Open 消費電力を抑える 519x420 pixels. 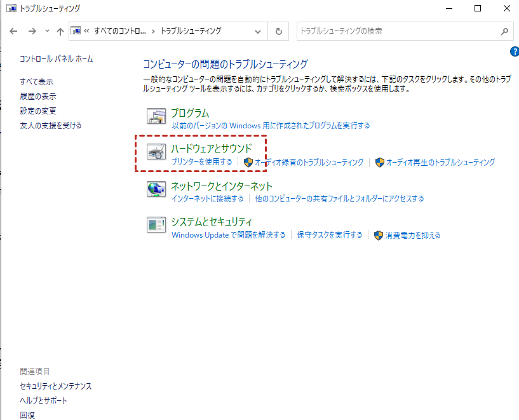tap(413, 235)
